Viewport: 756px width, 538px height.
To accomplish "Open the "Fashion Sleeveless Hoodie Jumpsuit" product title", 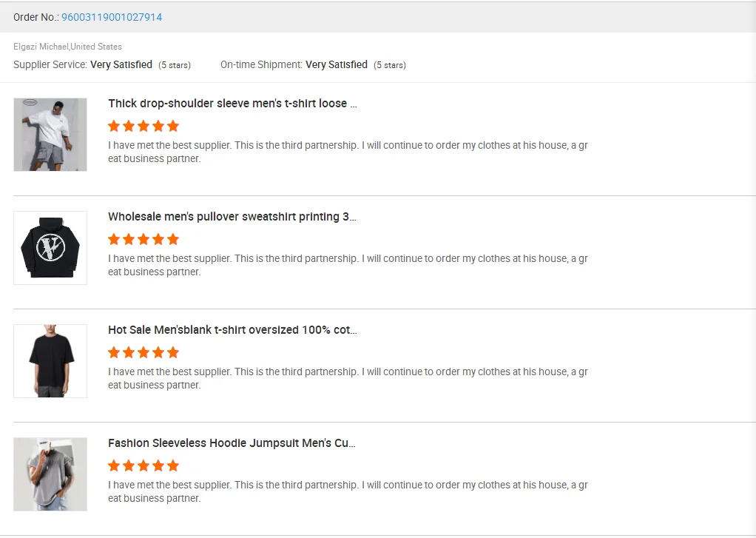I will pyautogui.click(x=232, y=443).
